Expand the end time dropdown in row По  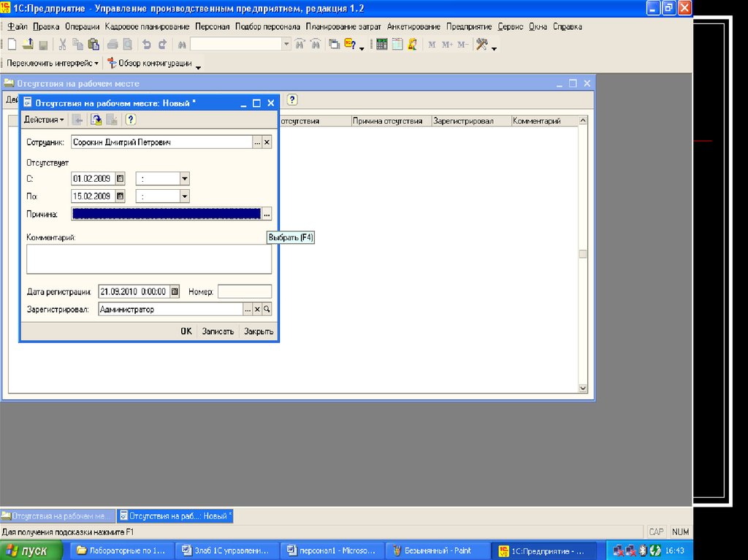click(184, 196)
